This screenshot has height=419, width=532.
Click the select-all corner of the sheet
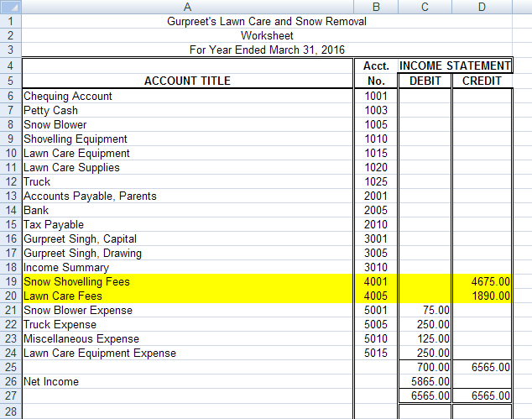[x=11, y=7]
